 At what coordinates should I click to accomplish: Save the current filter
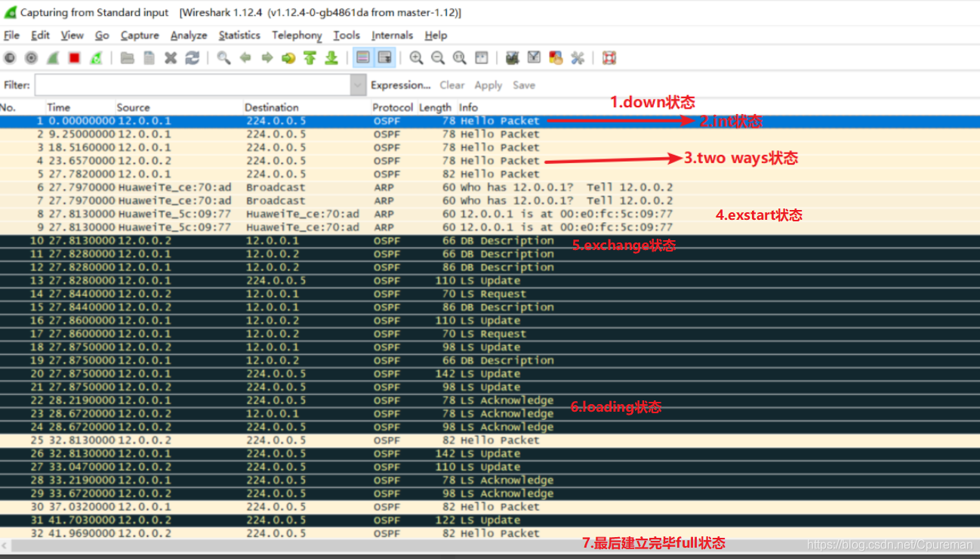point(524,85)
